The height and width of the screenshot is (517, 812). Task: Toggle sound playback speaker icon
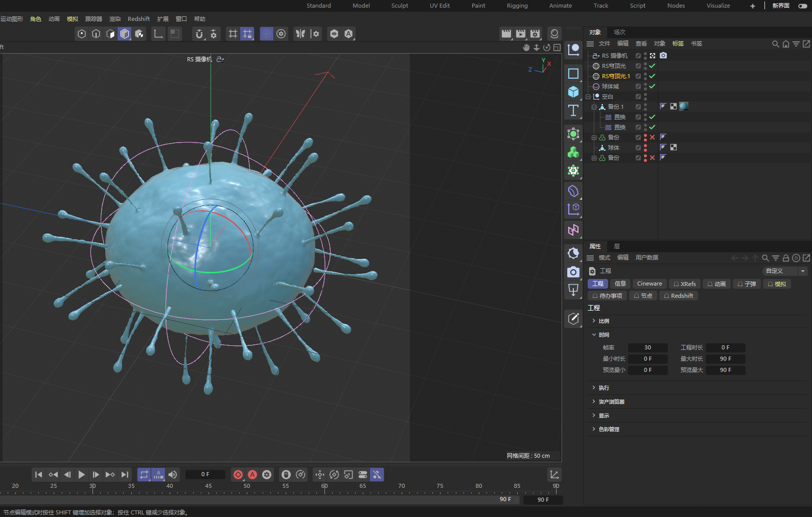click(173, 475)
